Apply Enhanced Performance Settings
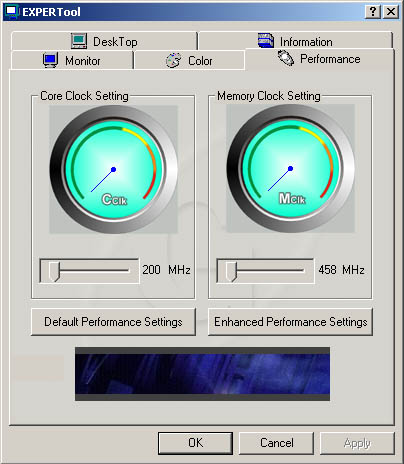This screenshot has width=404, height=464. [290, 322]
